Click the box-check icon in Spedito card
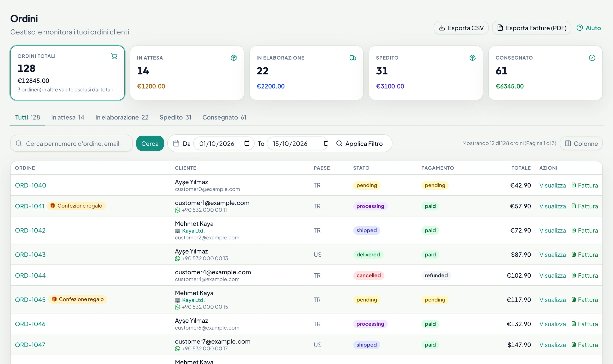Image resolution: width=613 pixels, height=364 pixels. (472, 58)
